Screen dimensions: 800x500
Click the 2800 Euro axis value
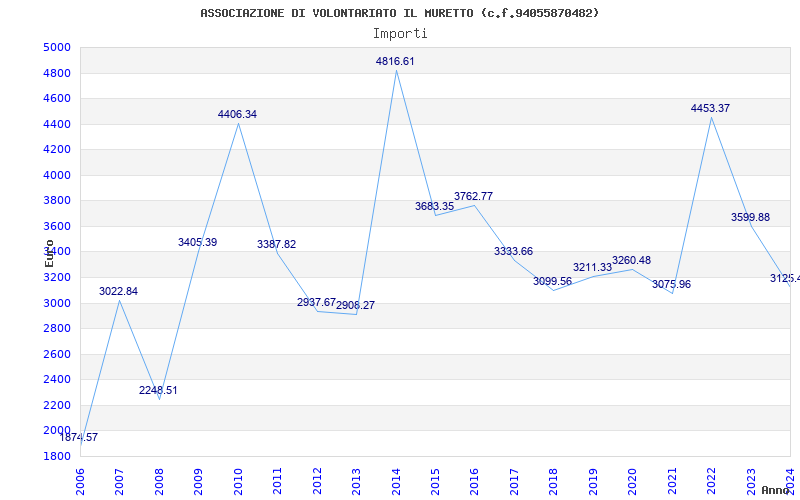coord(57,329)
